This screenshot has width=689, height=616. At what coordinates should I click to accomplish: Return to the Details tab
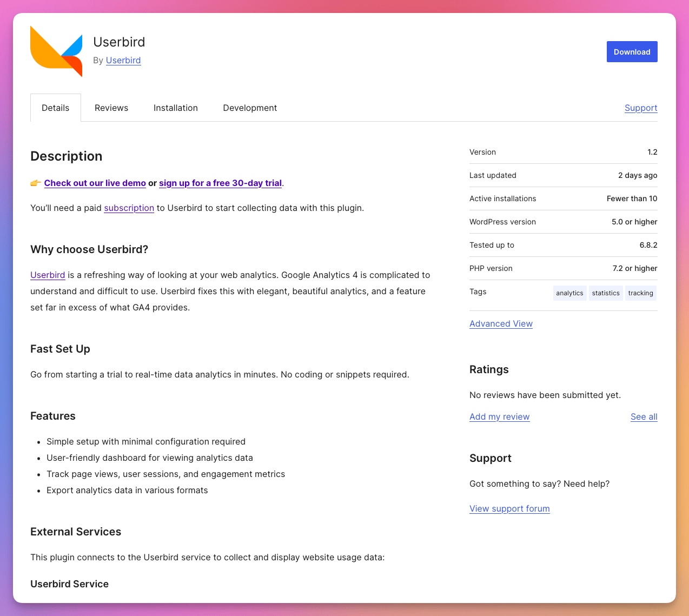(55, 108)
